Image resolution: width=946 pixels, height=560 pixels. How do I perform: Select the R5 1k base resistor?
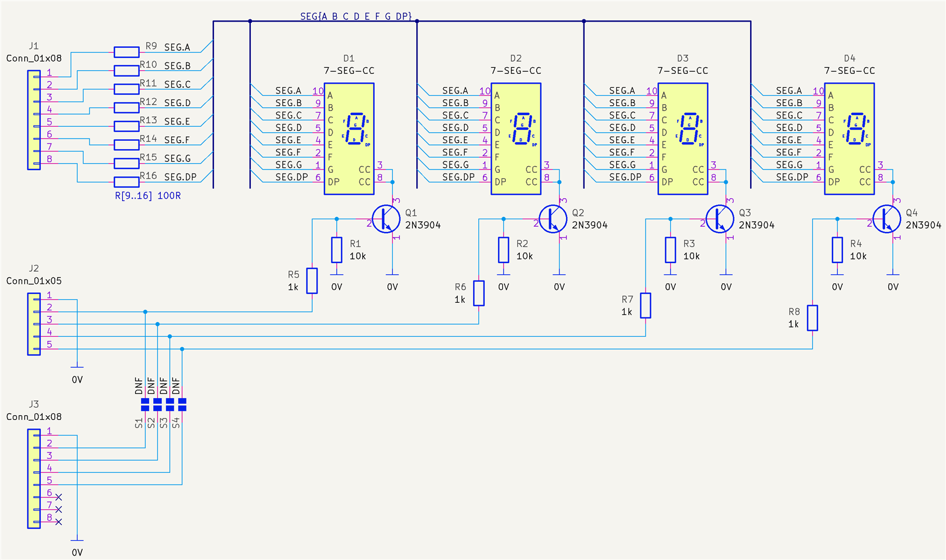(x=312, y=281)
